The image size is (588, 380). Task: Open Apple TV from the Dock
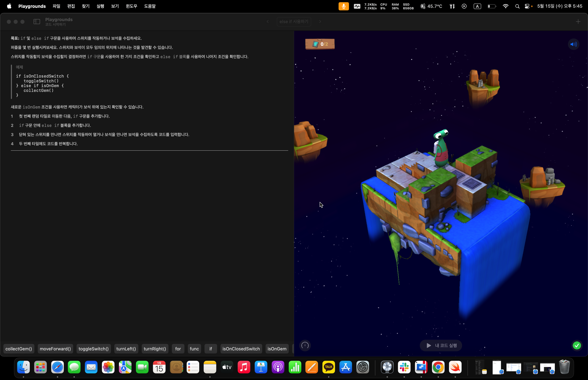click(227, 367)
